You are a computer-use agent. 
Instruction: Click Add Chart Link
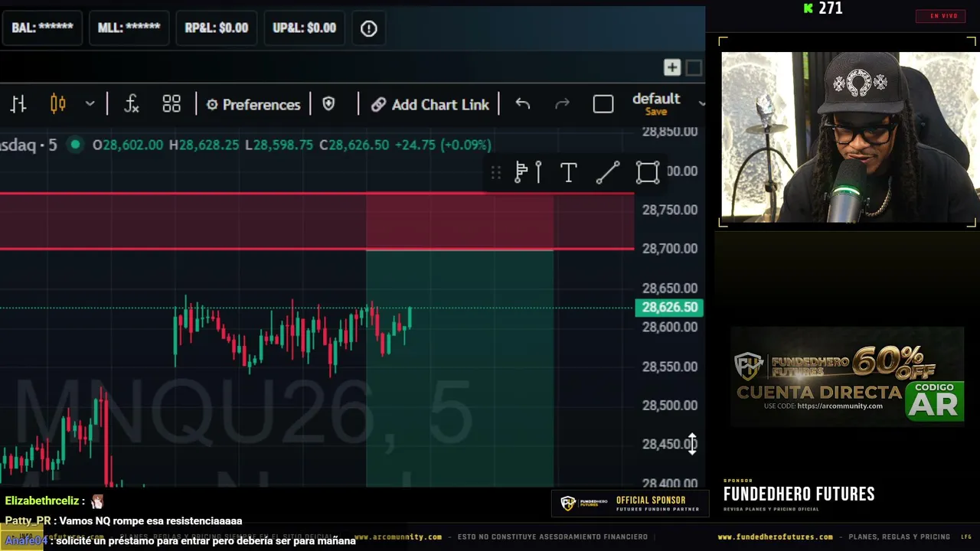(x=430, y=105)
